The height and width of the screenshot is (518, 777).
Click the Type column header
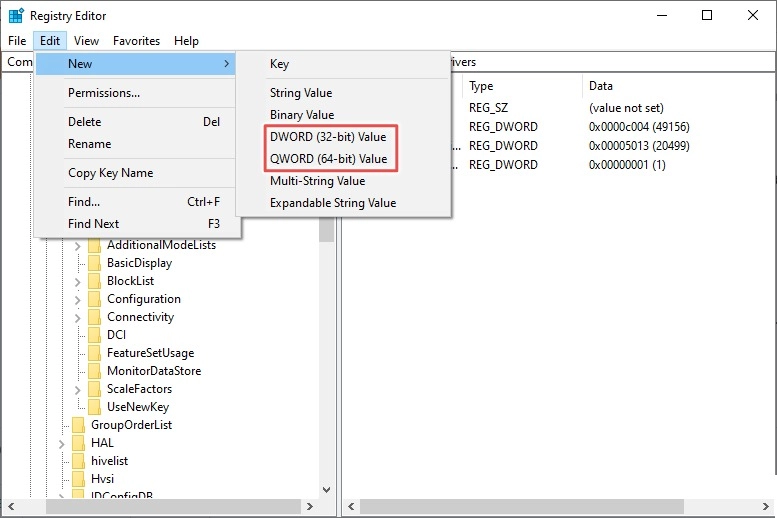(x=481, y=87)
